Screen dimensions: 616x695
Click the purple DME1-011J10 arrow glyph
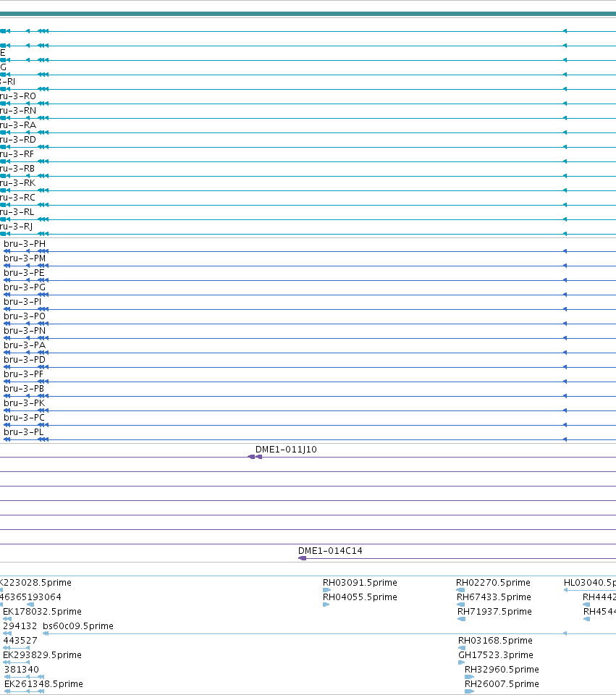[x=255, y=457]
